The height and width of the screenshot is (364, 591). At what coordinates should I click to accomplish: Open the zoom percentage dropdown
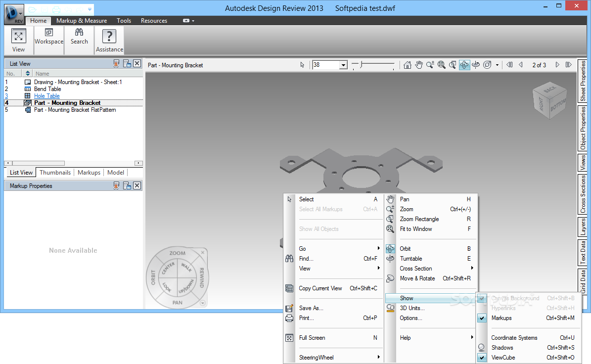click(x=343, y=65)
